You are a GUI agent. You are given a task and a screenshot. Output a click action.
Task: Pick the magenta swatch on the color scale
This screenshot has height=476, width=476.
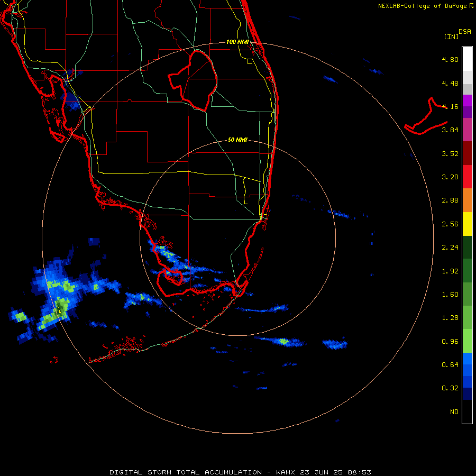[467, 130]
